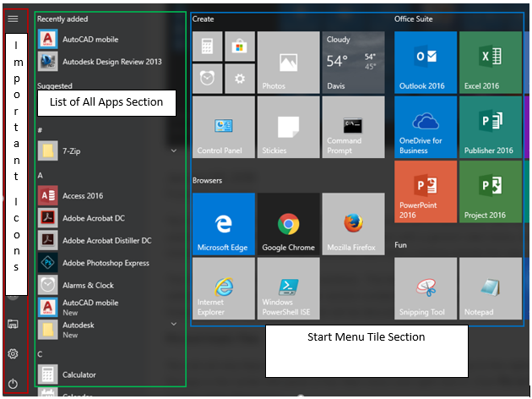Launch Command Prompt tile
The image size is (532, 399).
click(x=353, y=127)
